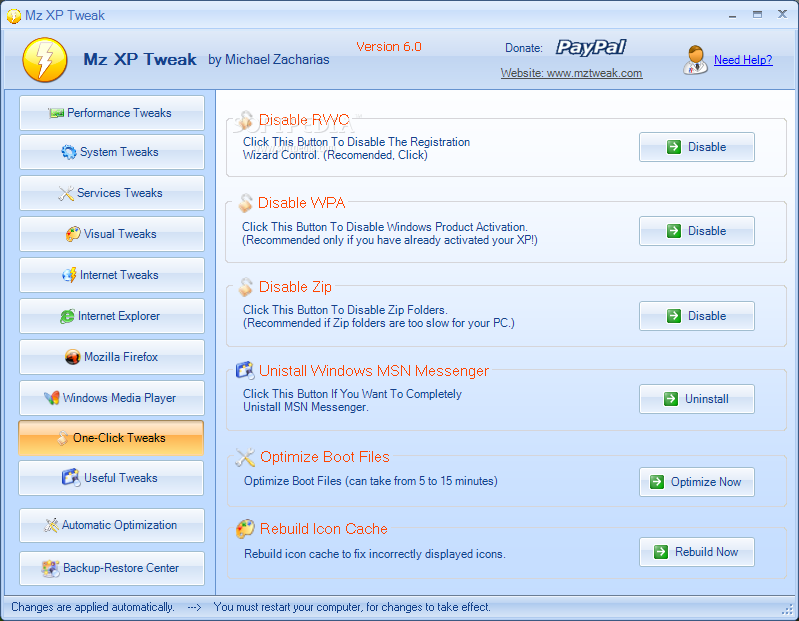Click the 'Disable WPA' heading

[302, 203]
